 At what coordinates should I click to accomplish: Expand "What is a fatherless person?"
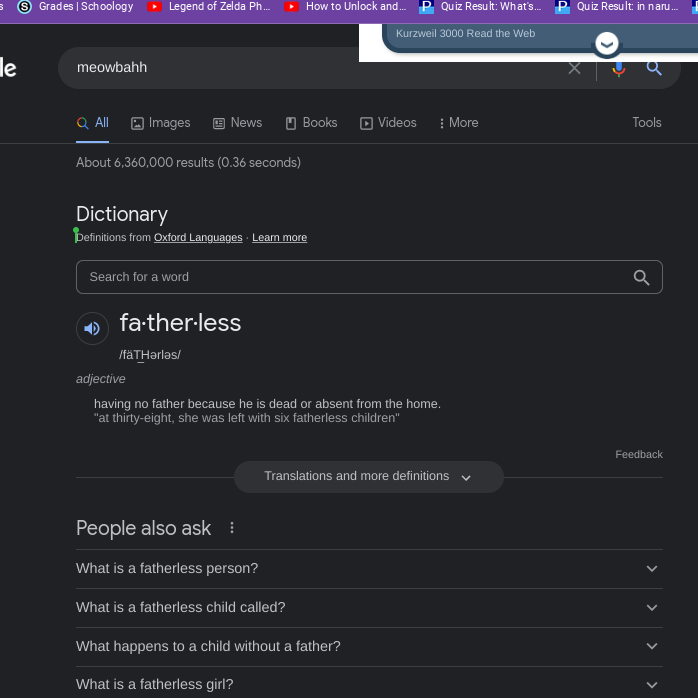(368, 568)
